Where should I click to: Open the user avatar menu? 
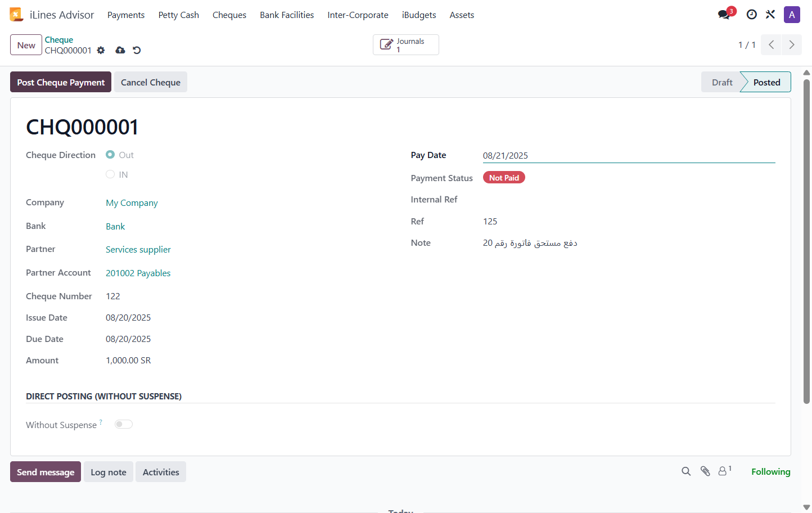(792, 15)
